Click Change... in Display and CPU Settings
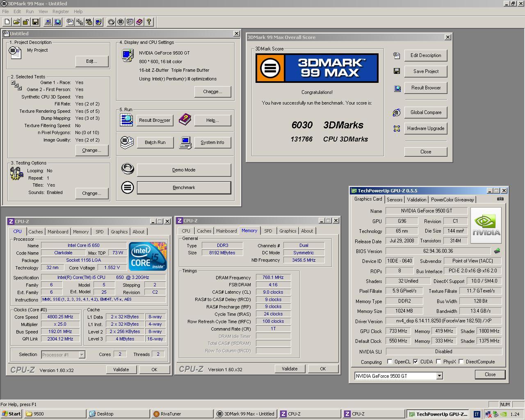 (212, 91)
